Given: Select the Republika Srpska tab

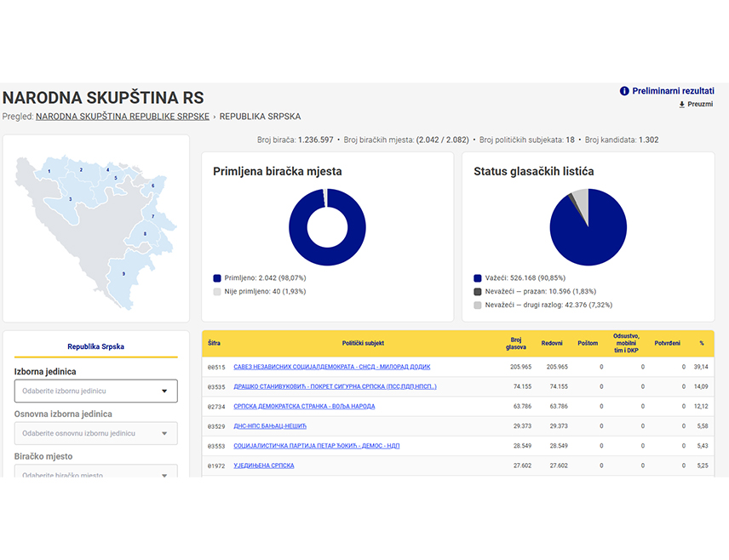Looking at the screenshot, I should pyautogui.click(x=95, y=346).
